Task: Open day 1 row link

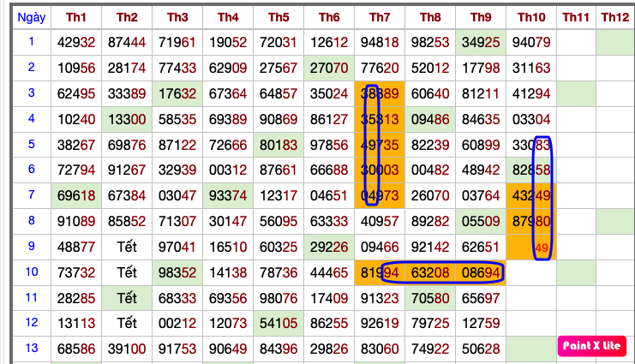Action: coord(32,41)
